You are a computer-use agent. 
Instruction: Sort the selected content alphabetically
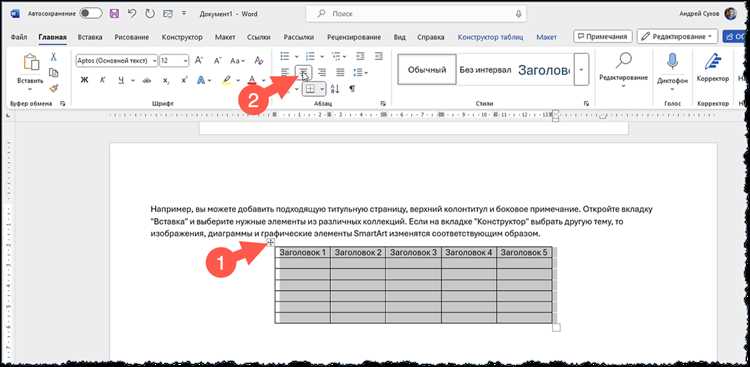tap(335, 89)
